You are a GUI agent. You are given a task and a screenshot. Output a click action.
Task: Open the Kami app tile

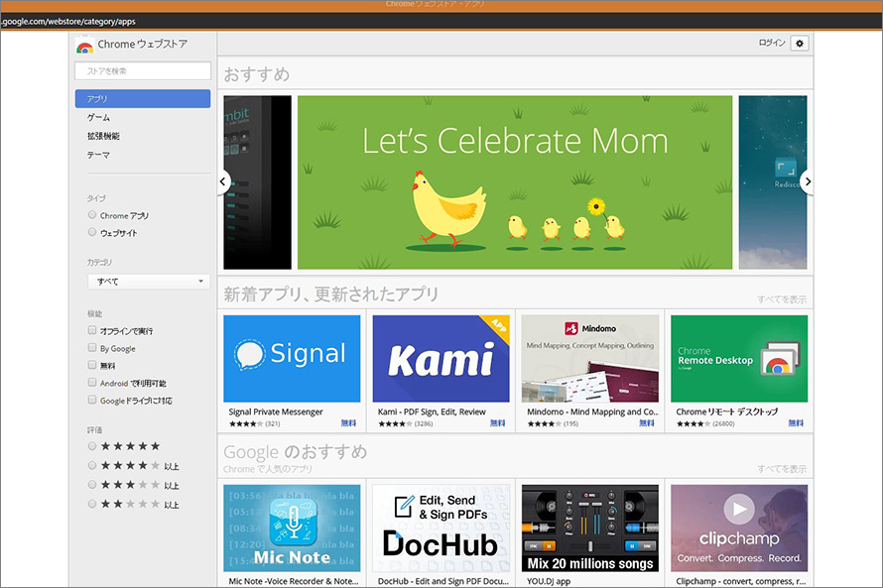pos(441,358)
